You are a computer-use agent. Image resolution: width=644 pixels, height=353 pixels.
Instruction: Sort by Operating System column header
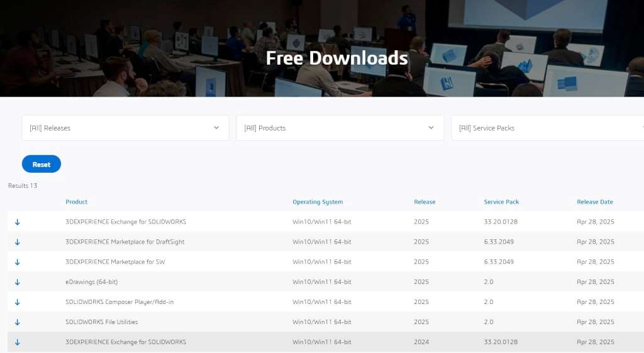click(x=318, y=202)
